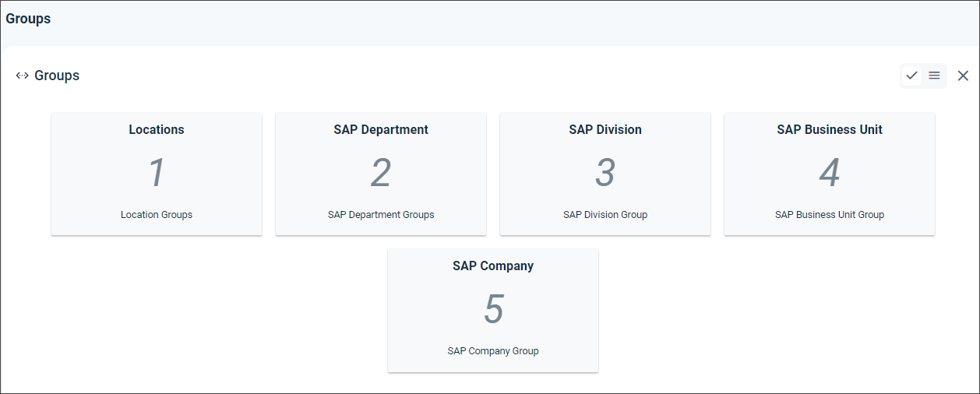Screen dimensions: 980x394
Task: Click the number 3 on SAP Division
Action: click(x=605, y=173)
